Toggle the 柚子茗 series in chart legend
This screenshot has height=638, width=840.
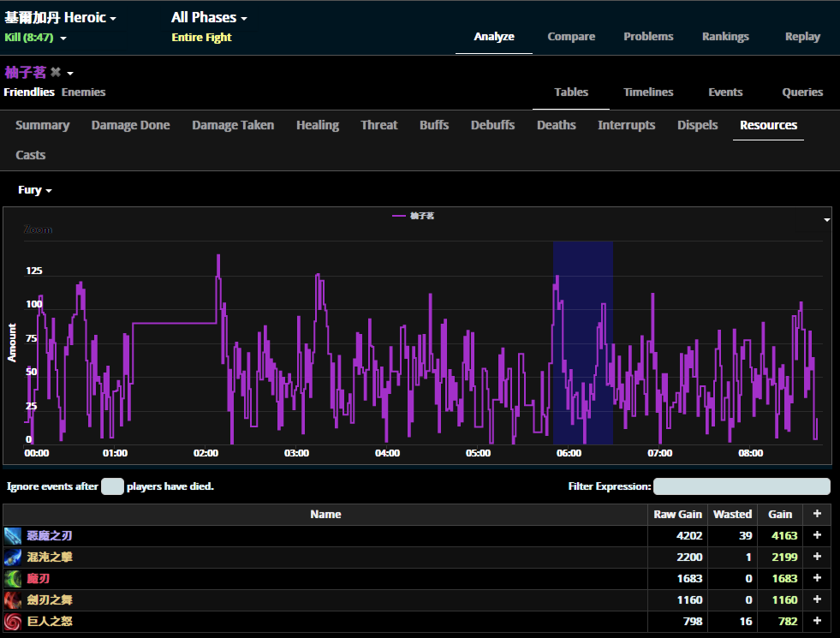414,216
